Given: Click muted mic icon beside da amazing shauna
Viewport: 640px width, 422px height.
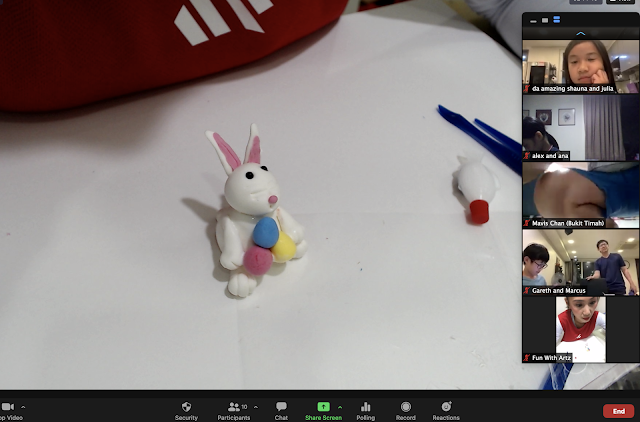Looking at the screenshot, I should 527,89.
